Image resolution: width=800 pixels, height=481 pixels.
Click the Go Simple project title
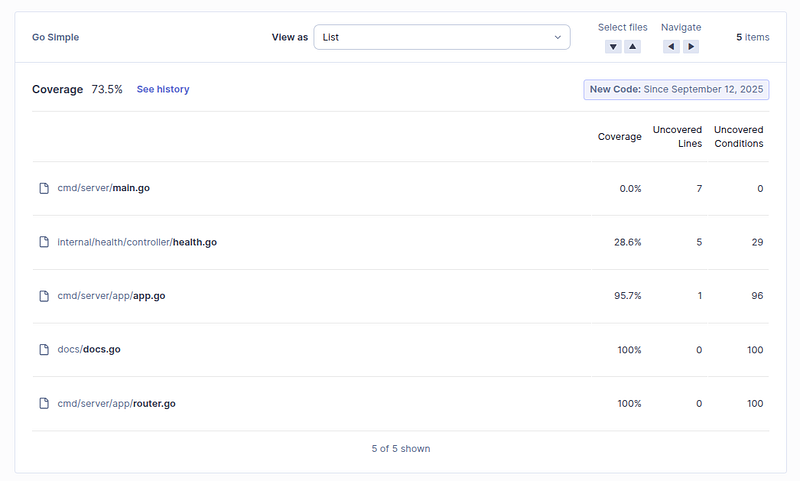tap(56, 37)
